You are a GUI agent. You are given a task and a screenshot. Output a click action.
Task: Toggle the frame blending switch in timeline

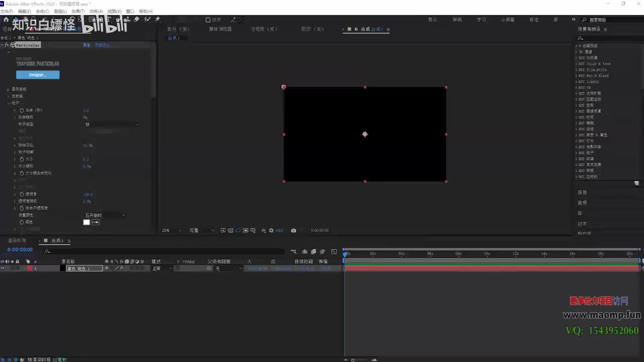[x=313, y=252]
